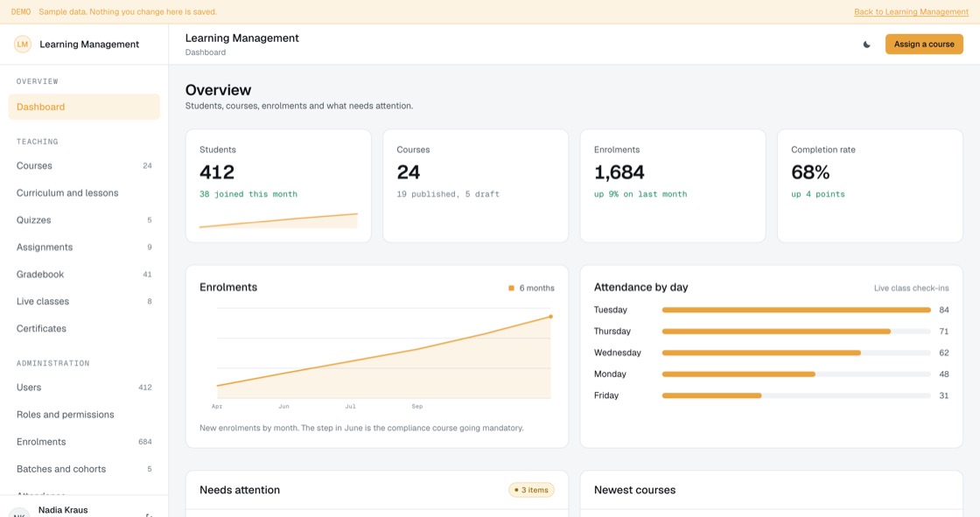
Task: Click the 'up 9% on last month' text
Action: (640, 194)
